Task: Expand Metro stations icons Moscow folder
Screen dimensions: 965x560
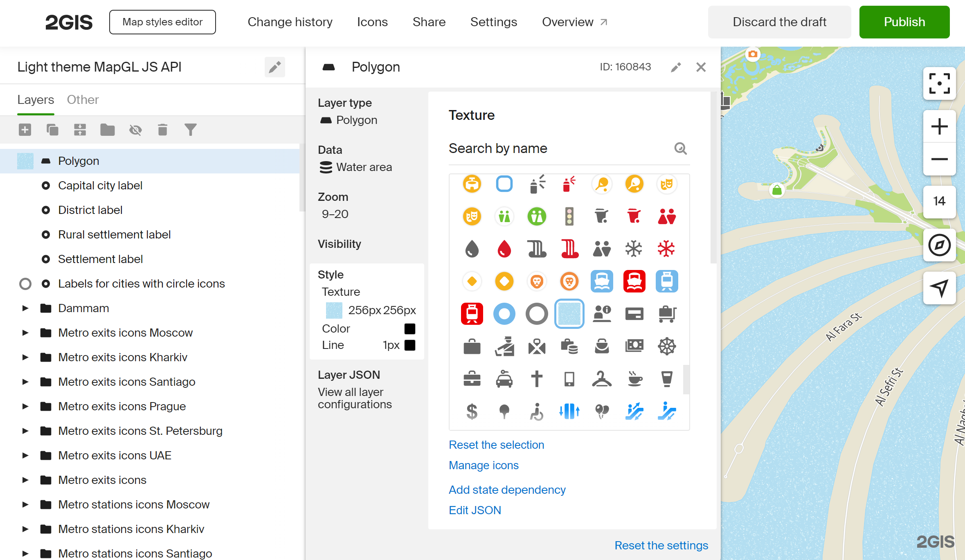Action: pos(25,505)
